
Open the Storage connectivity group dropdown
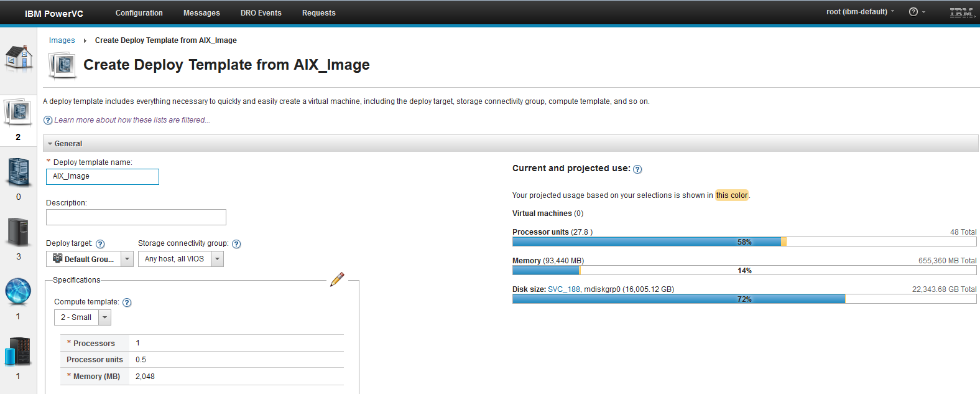click(x=180, y=259)
